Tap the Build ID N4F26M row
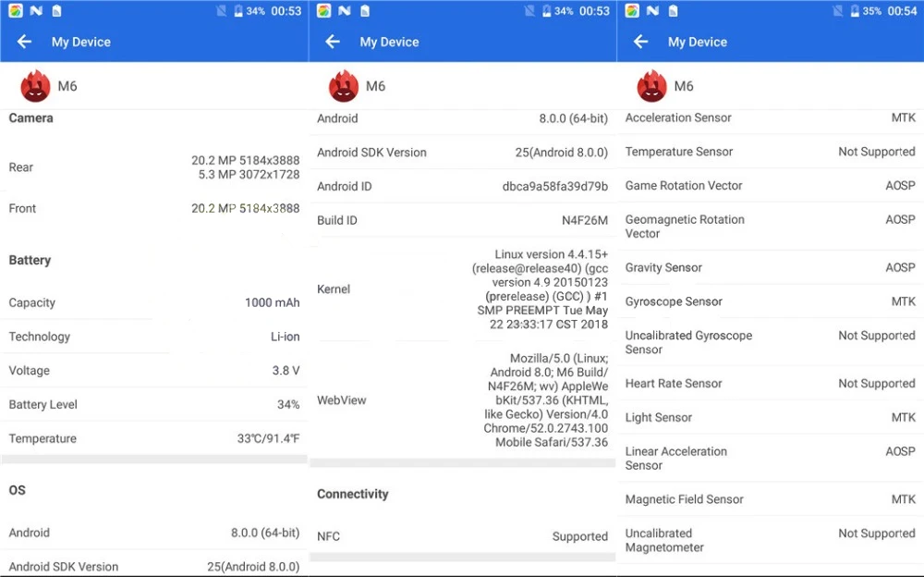This screenshot has height=577, width=924. (x=462, y=220)
